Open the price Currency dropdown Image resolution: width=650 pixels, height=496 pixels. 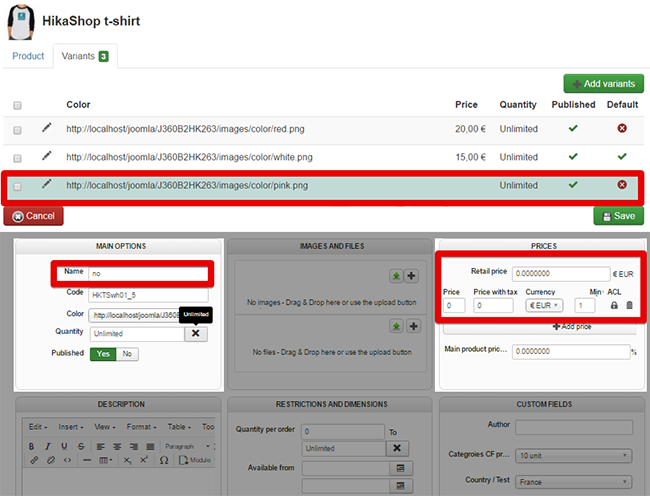point(543,305)
